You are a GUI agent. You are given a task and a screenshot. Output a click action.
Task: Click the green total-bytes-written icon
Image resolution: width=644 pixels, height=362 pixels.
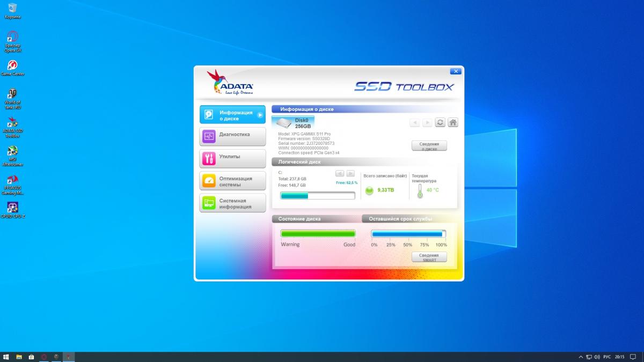[x=369, y=190]
